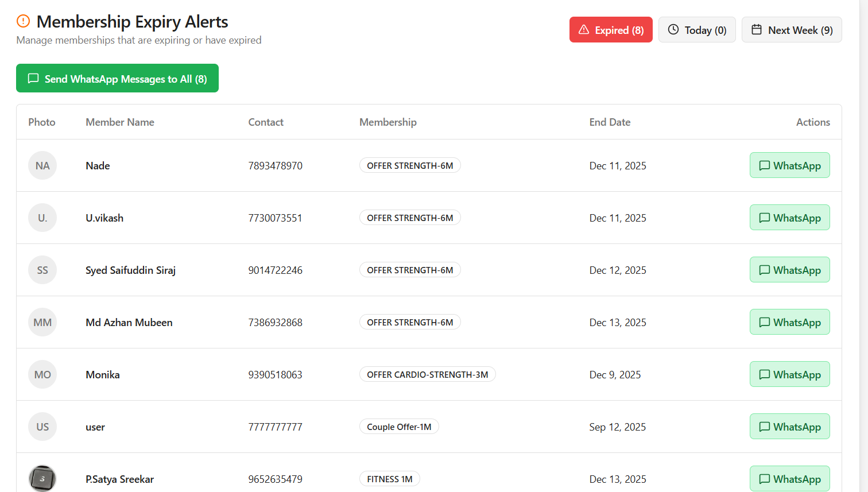Open the Expired (8) filter tab
Image resolution: width=868 pixels, height=492 pixels.
[611, 30]
